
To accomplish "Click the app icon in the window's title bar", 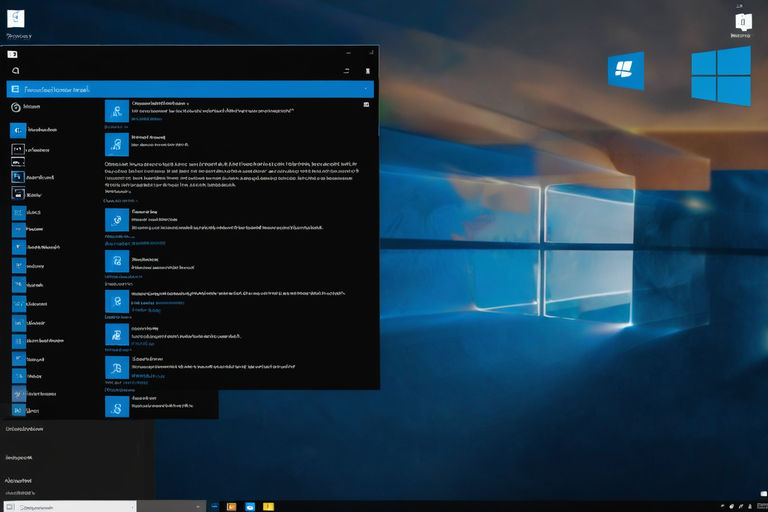I will (x=12, y=54).
